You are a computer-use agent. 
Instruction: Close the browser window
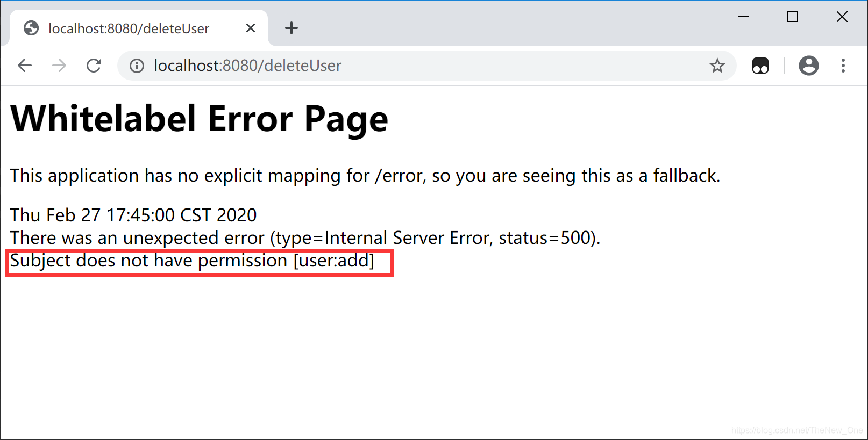coord(842,17)
